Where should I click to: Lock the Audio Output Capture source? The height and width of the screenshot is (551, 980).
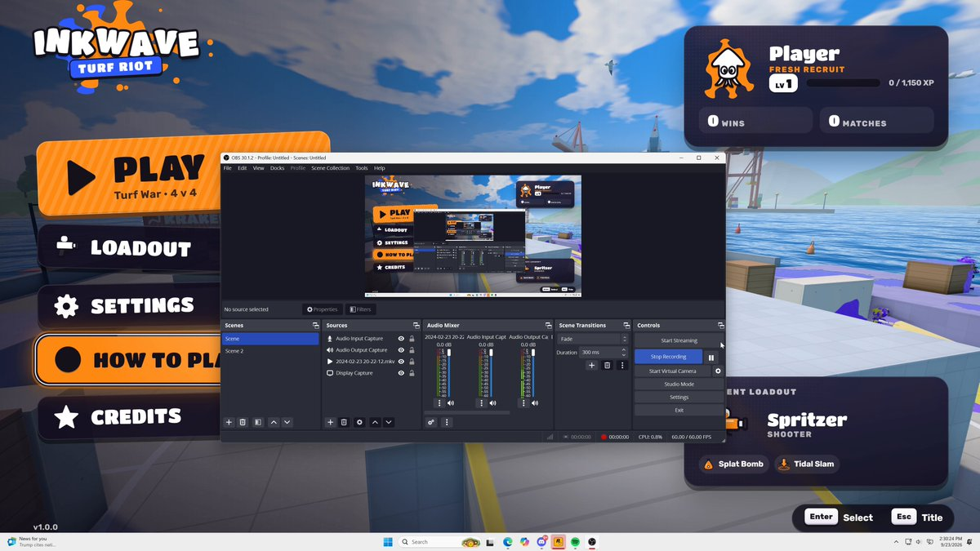tap(412, 349)
